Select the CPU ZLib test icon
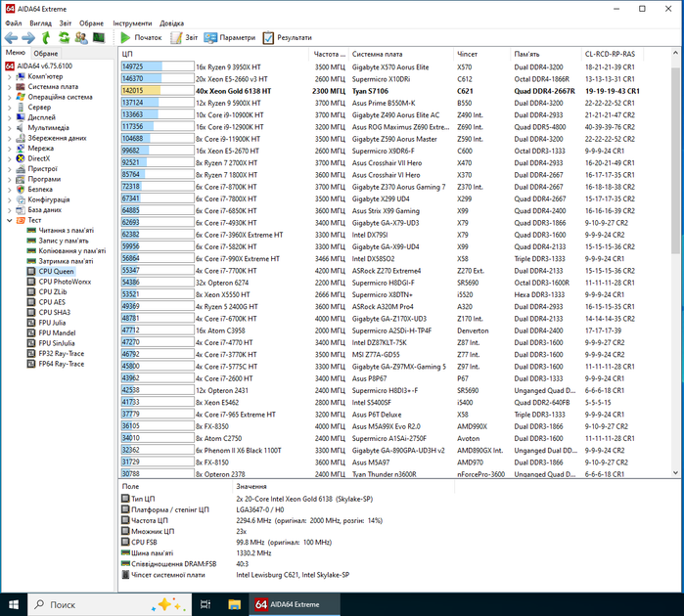 tap(31, 292)
